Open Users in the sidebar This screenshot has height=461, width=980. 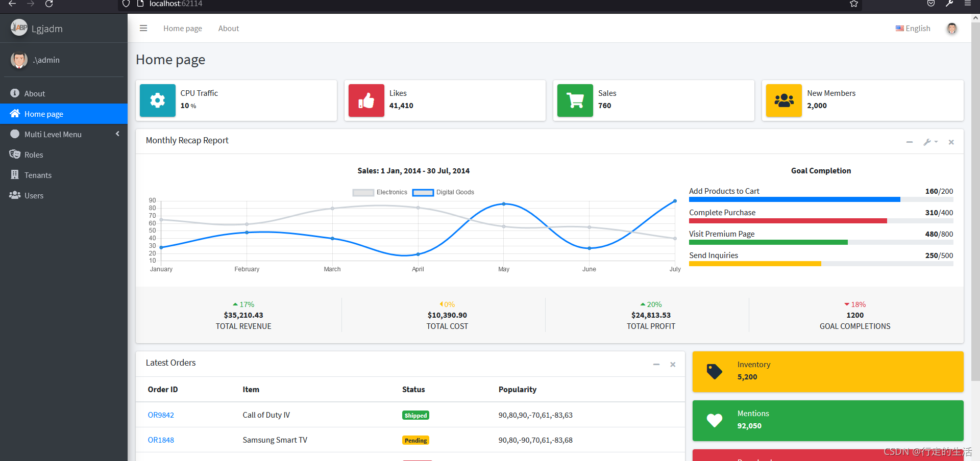(x=64, y=195)
